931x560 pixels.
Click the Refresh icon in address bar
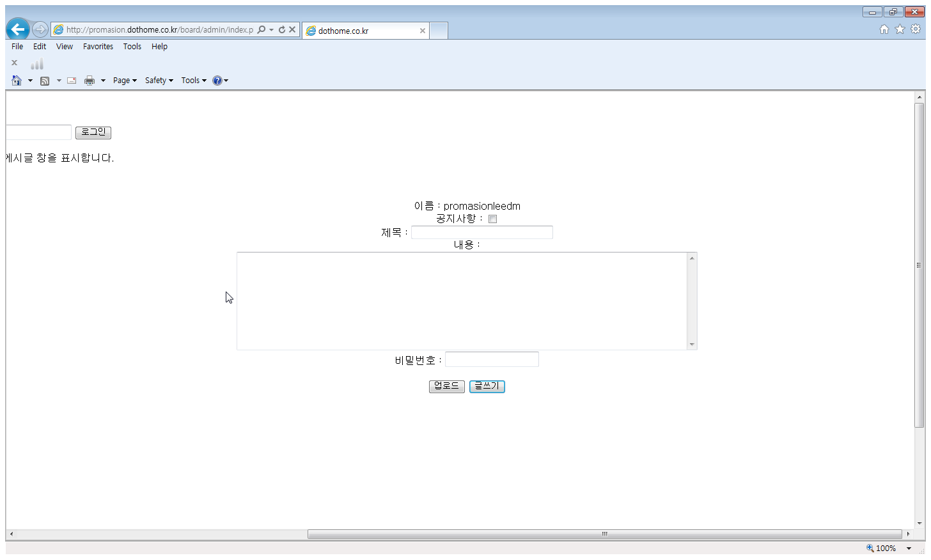(281, 29)
